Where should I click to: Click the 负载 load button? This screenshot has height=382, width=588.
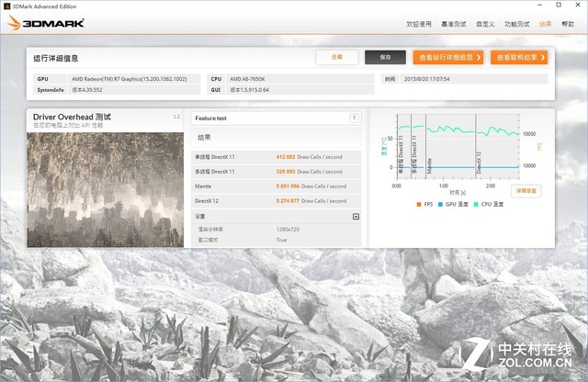[336, 57]
